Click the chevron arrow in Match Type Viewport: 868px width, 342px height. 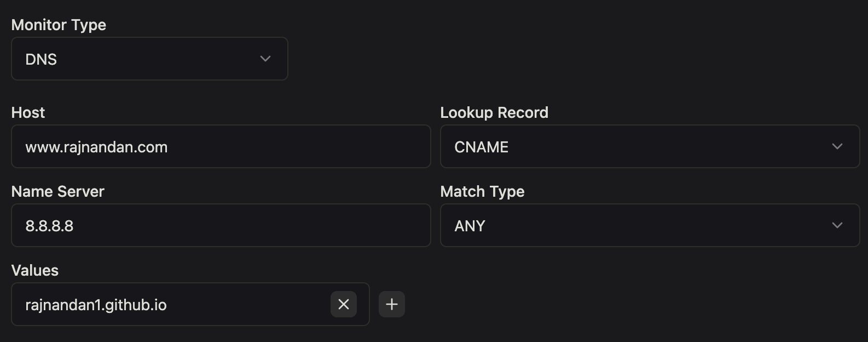pyautogui.click(x=837, y=225)
